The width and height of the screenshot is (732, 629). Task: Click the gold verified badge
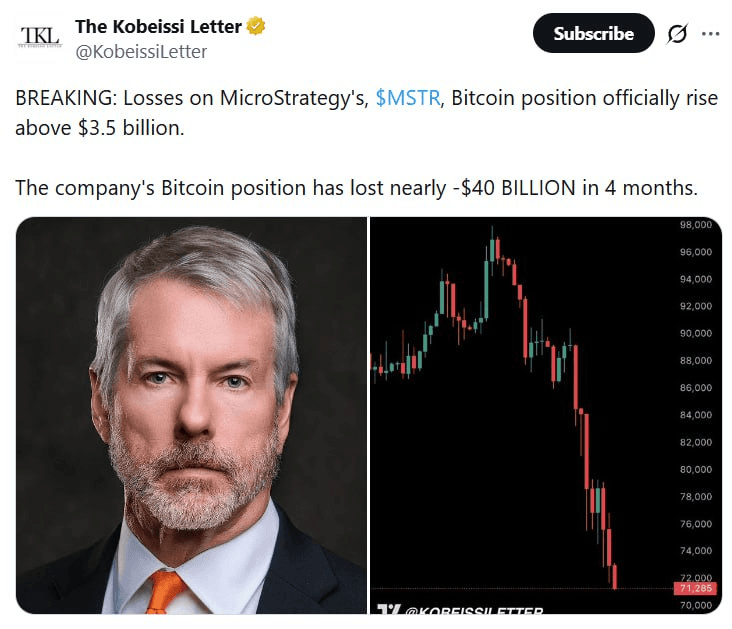click(x=257, y=27)
